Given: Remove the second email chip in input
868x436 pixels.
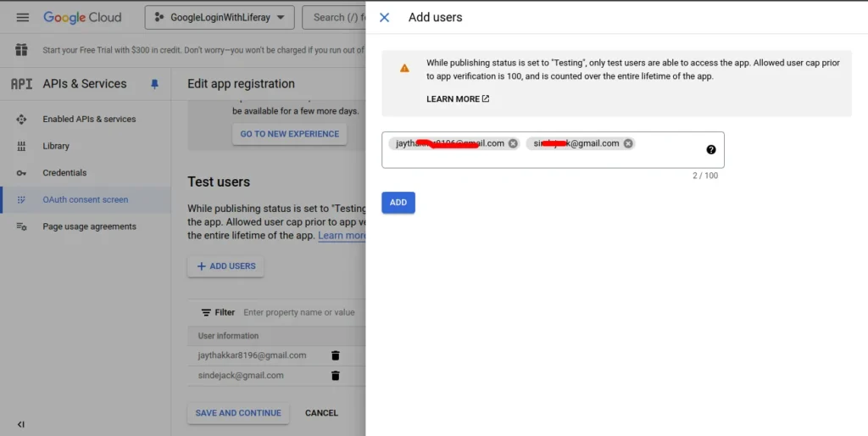Looking at the screenshot, I should (x=628, y=143).
